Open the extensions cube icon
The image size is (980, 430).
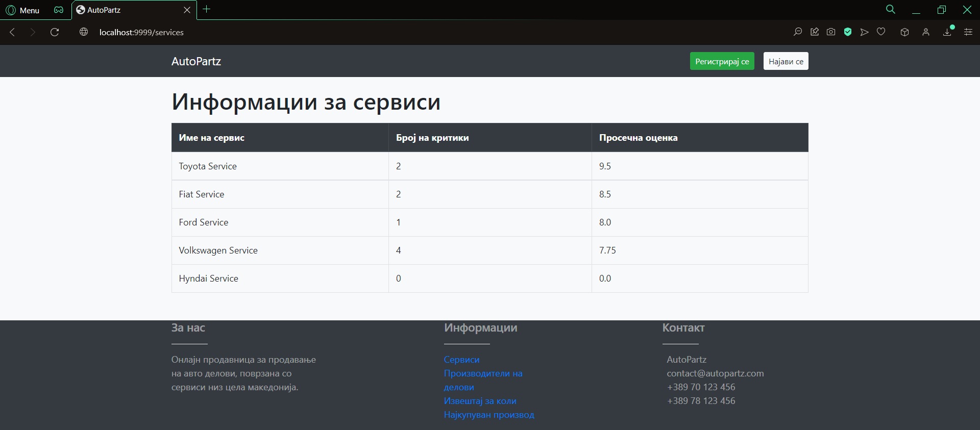click(x=904, y=32)
